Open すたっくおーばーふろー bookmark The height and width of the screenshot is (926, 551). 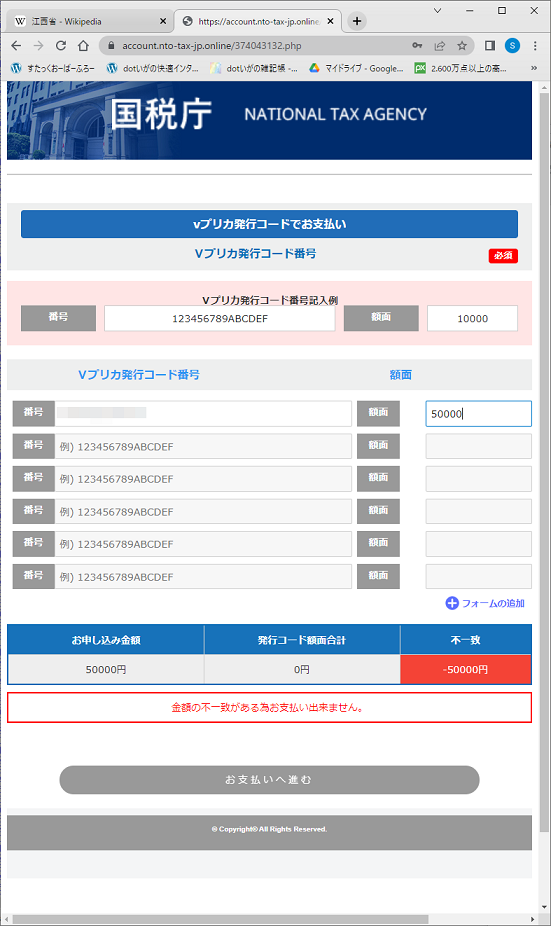(x=53, y=68)
